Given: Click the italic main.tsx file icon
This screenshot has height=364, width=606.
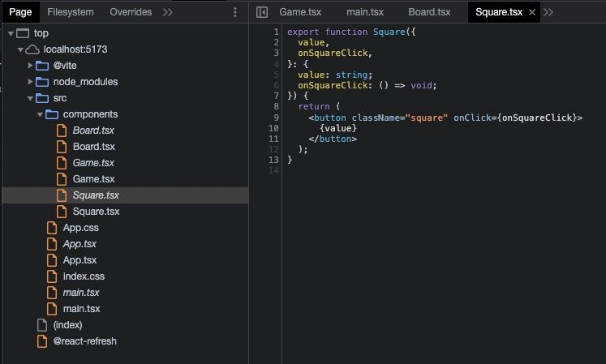Looking at the screenshot, I should [52, 293].
